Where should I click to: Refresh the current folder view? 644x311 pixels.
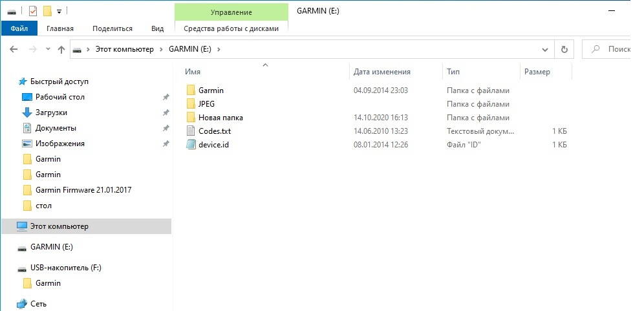point(564,49)
